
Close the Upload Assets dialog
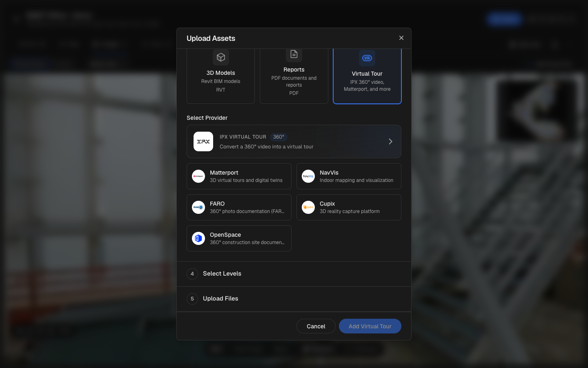click(x=401, y=38)
